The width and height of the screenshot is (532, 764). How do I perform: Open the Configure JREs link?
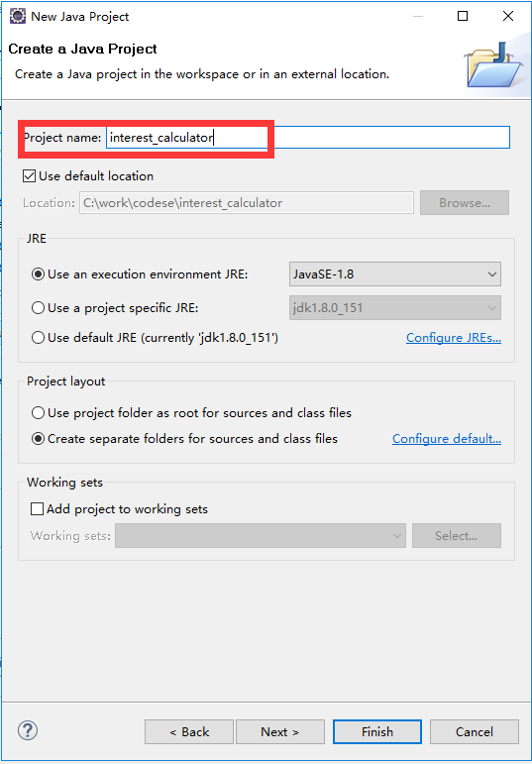point(454,338)
